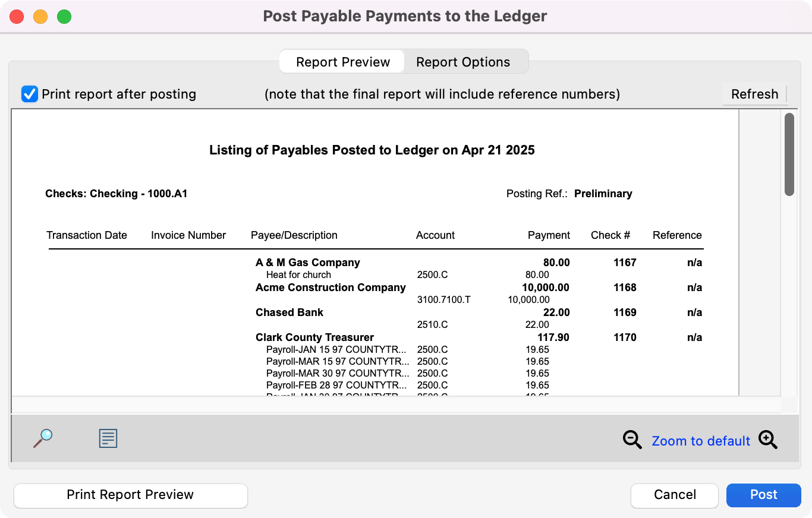
Task: Click the Clark County Treasurer payee
Action: (x=314, y=337)
